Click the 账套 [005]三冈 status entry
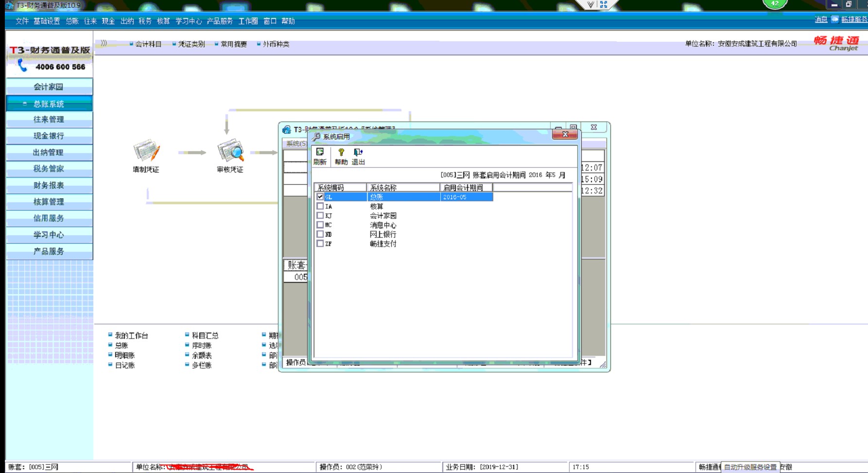868x473 pixels. (68, 467)
